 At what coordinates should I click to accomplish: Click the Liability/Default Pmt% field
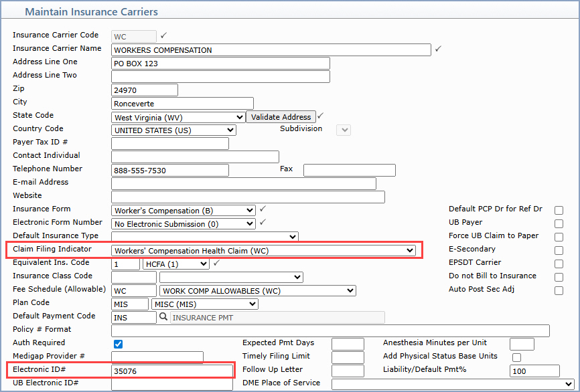tap(534, 371)
